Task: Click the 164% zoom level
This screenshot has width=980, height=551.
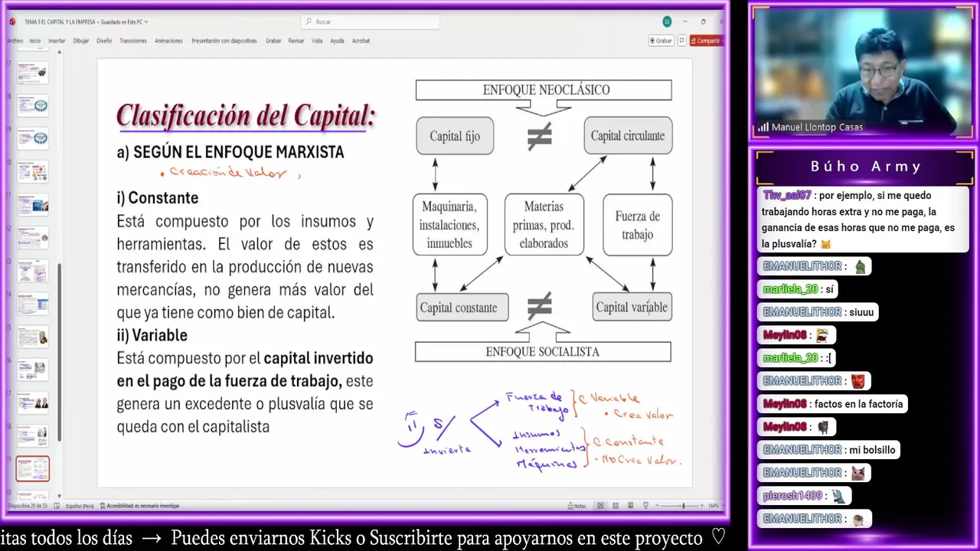Action: coord(714,506)
